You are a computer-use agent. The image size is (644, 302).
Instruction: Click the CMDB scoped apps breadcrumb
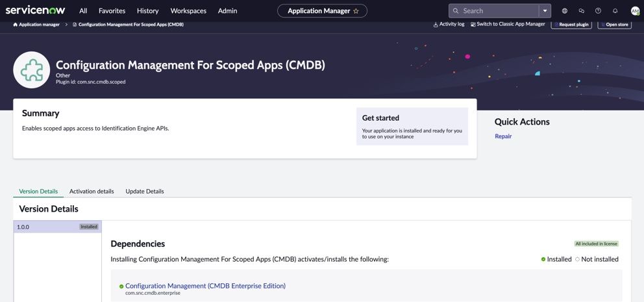(130, 25)
